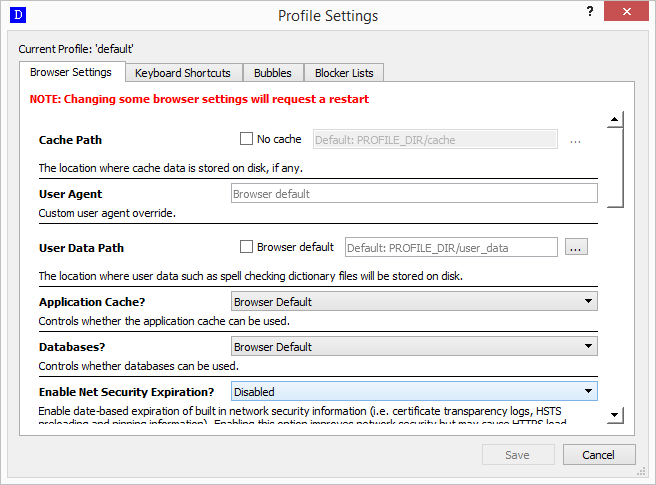The image size is (656, 485).
Task: Click the question mark help button
Action: pyautogui.click(x=590, y=11)
